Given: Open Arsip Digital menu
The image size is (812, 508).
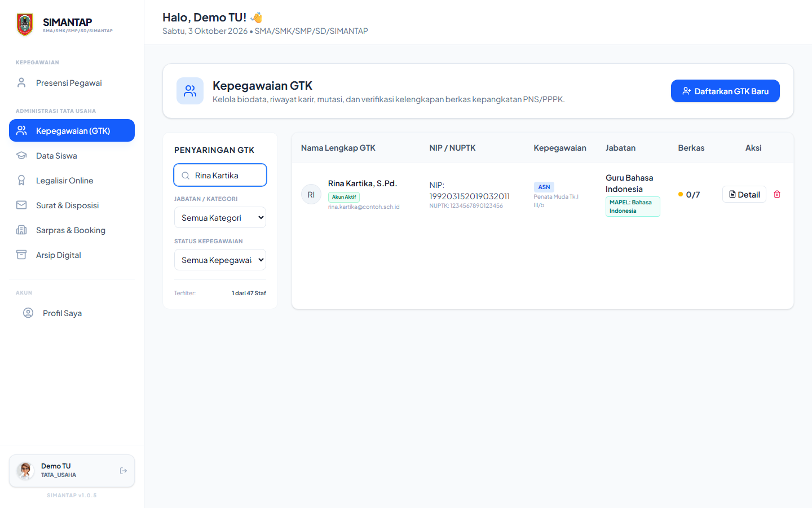Looking at the screenshot, I should 72,255.
